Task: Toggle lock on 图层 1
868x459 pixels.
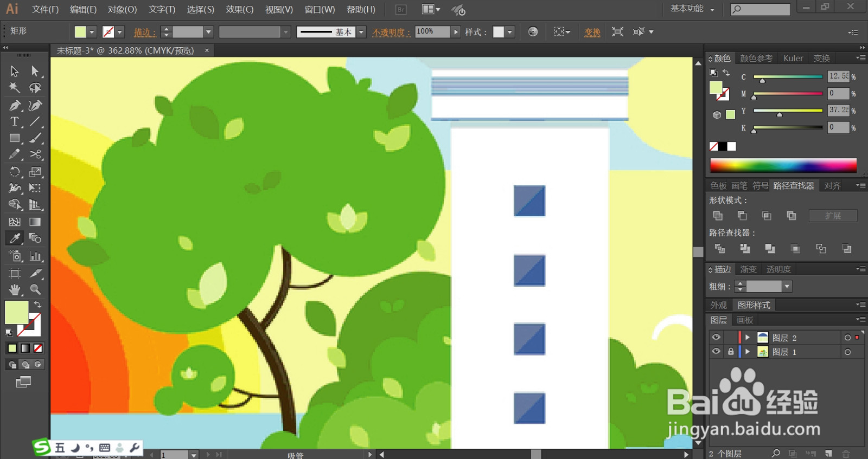Action: [x=731, y=352]
